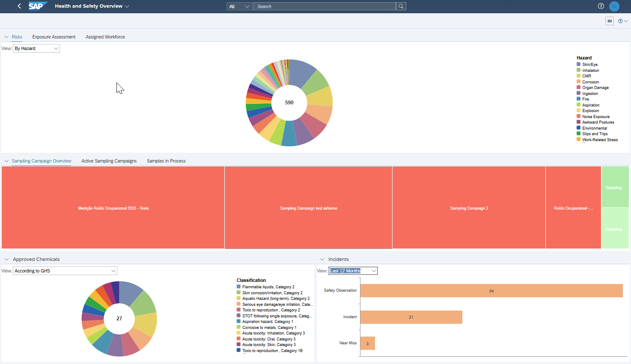Click the search magnifier icon
The width and height of the screenshot is (631, 364).
point(401,6)
